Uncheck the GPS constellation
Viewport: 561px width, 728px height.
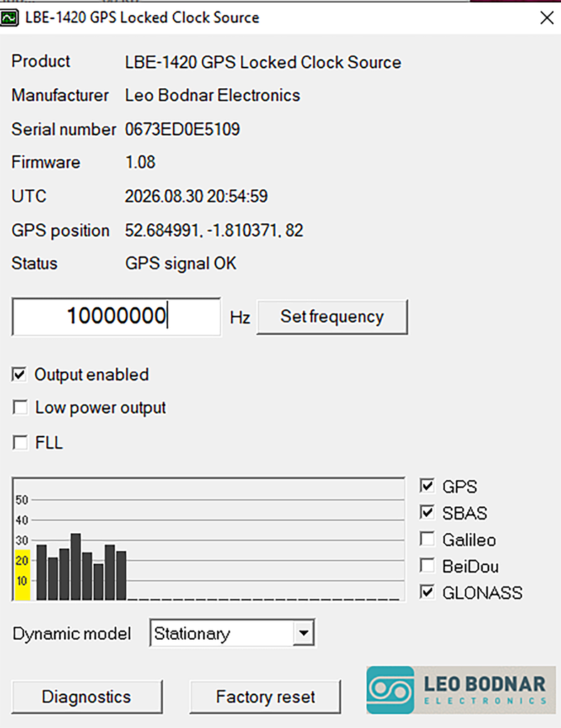(427, 486)
